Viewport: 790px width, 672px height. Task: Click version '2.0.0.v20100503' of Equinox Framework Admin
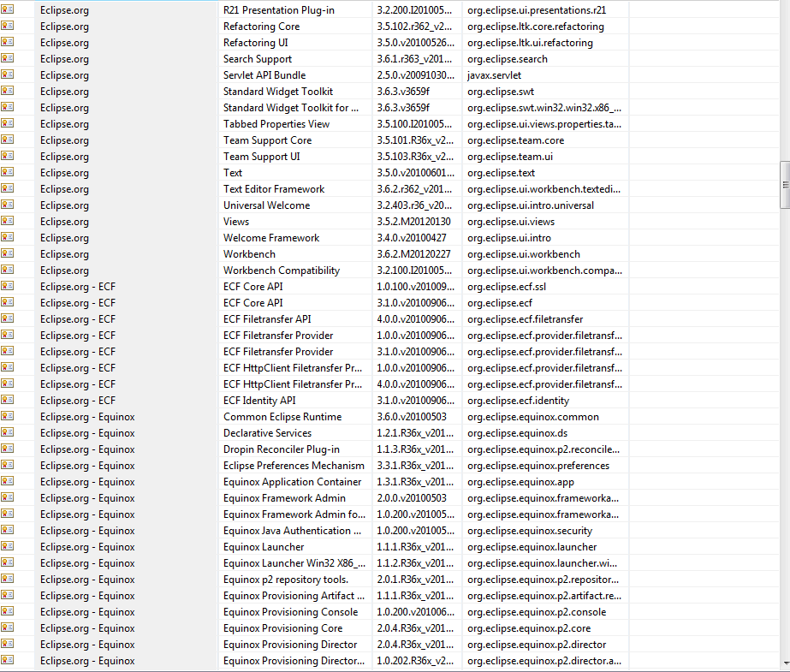coord(412,498)
